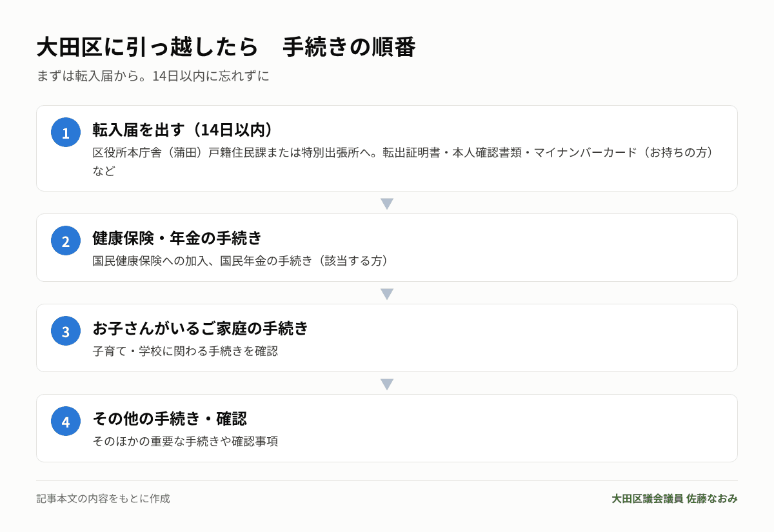Image resolution: width=774 pixels, height=532 pixels.
Task: Click the text 子育て・学校に関わる手続きを確認
Action: coord(185,351)
